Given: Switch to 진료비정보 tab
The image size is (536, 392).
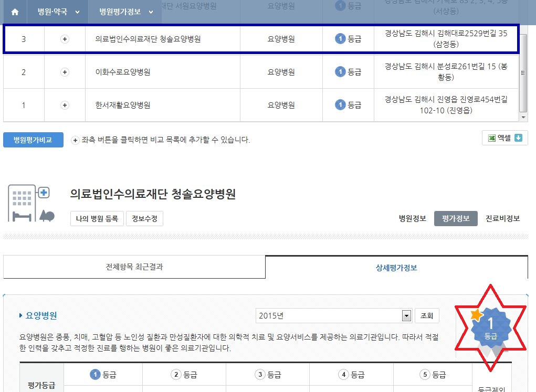Looking at the screenshot, I should pyautogui.click(x=502, y=218).
